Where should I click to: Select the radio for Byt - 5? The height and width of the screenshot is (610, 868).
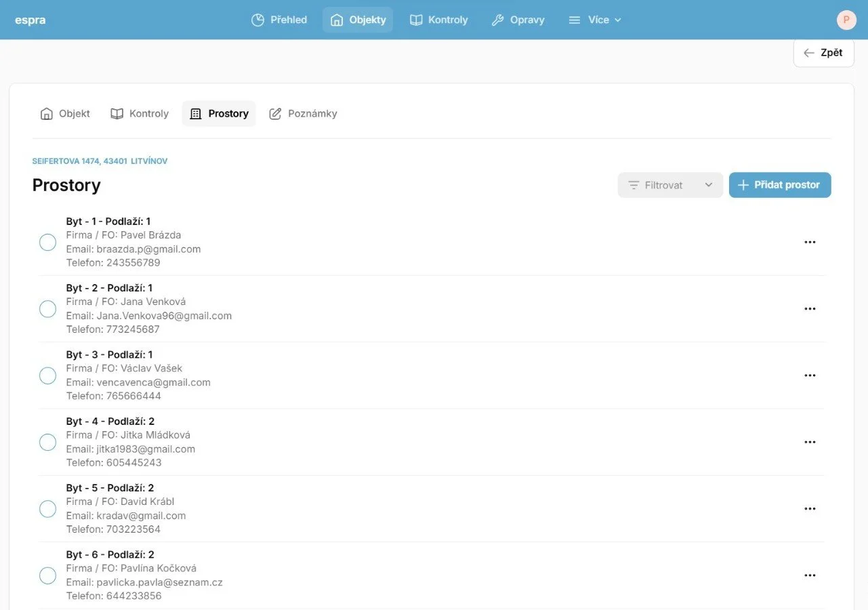[x=47, y=509]
